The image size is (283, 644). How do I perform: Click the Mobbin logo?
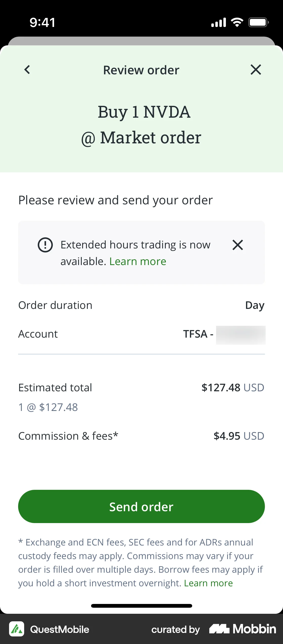[x=243, y=629]
